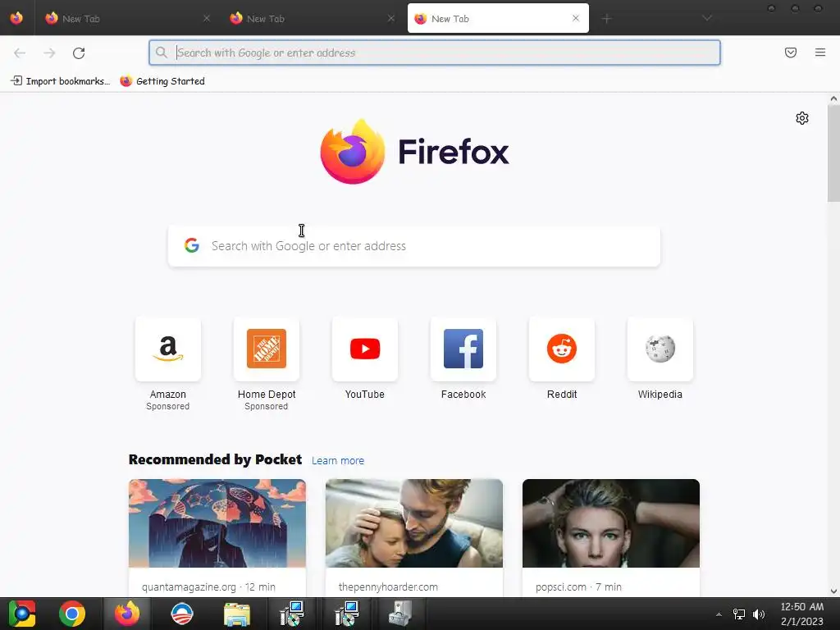Switch to the first New Tab
Viewport: 840px width, 630px height.
tap(127, 19)
